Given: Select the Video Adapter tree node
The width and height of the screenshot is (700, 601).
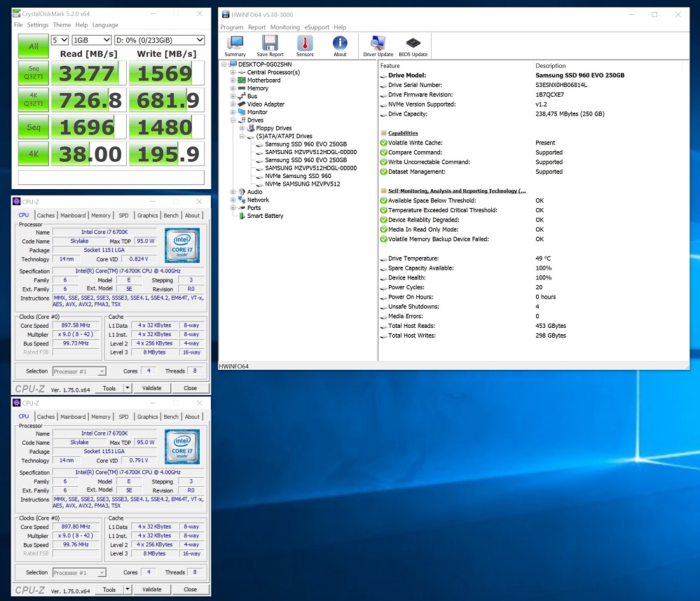Looking at the screenshot, I should (266, 104).
